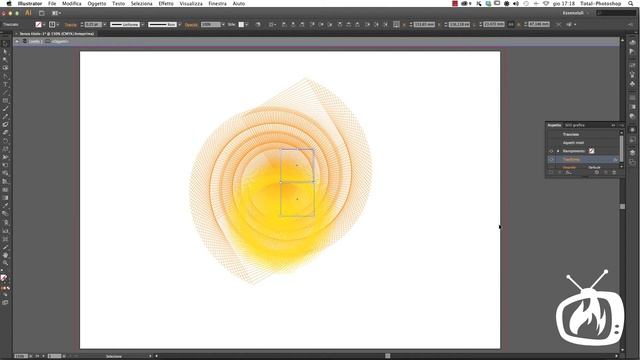Click the Senza titolo-1 document tab
Viewport: 640px width, 360px height.
[57, 33]
